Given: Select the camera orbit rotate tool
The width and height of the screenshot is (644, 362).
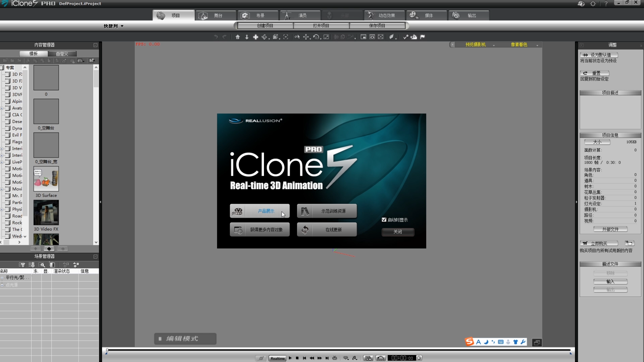Looking at the screenshot, I should coord(264,37).
